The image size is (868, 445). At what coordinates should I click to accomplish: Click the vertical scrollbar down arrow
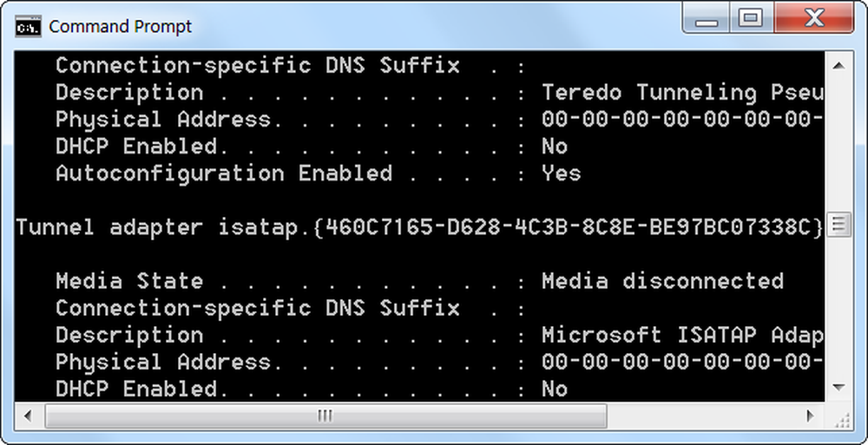click(838, 387)
